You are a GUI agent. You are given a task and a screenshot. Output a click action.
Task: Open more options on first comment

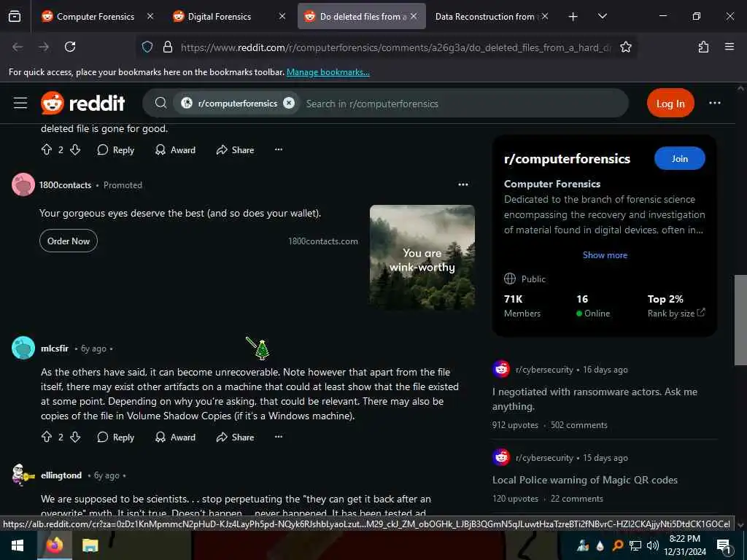(x=279, y=149)
